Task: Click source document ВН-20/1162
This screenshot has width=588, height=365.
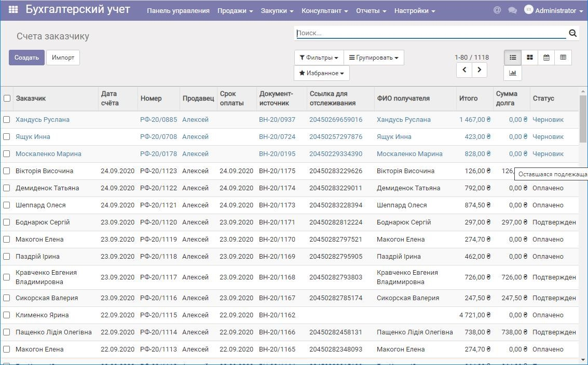Action: pyautogui.click(x=277, y=315)
